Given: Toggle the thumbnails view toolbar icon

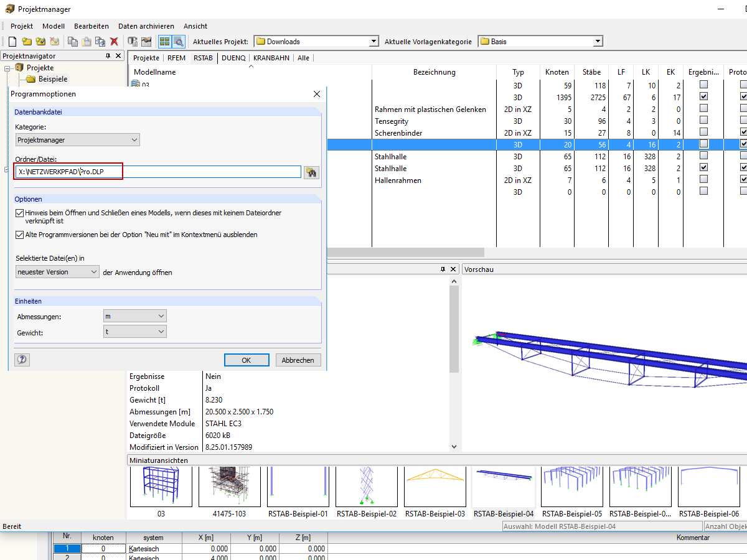Looking at the screenshot, I should 165,42.
